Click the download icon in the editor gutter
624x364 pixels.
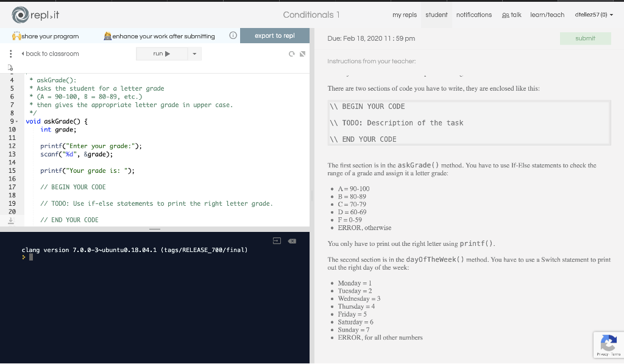[x=10, y=219]
